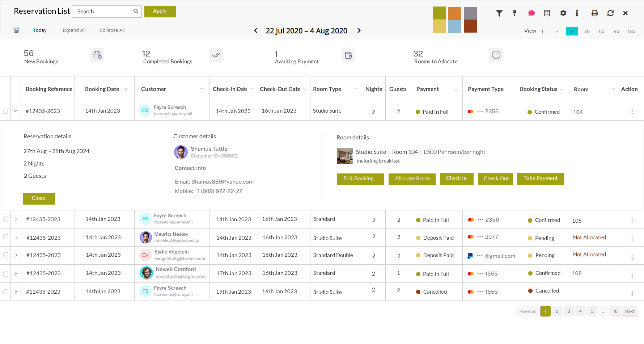Screen dimensions: 644x344
Task: Open the Customer column dropdown arrow
Action: [x=202, y=89]
